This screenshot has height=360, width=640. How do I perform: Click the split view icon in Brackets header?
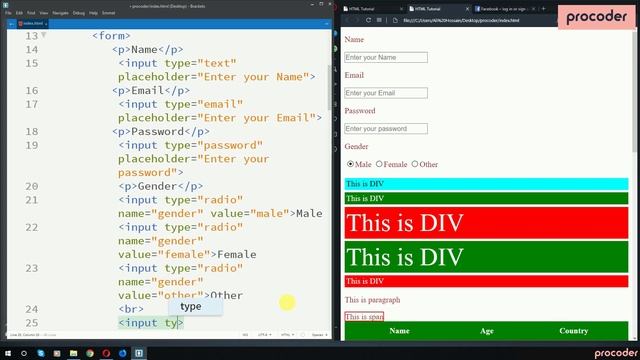tap(326, 24)
